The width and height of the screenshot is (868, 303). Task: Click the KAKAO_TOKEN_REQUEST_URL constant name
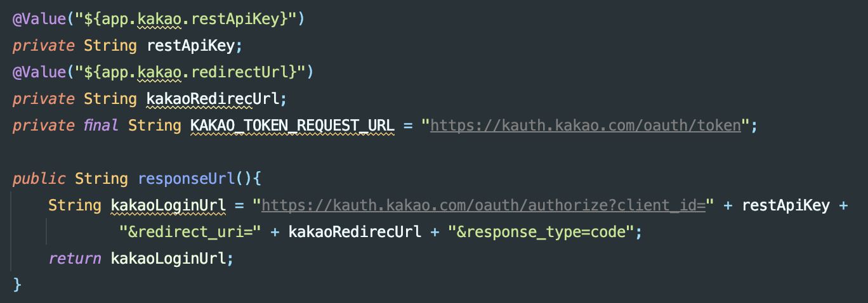(x=293, y=126)
